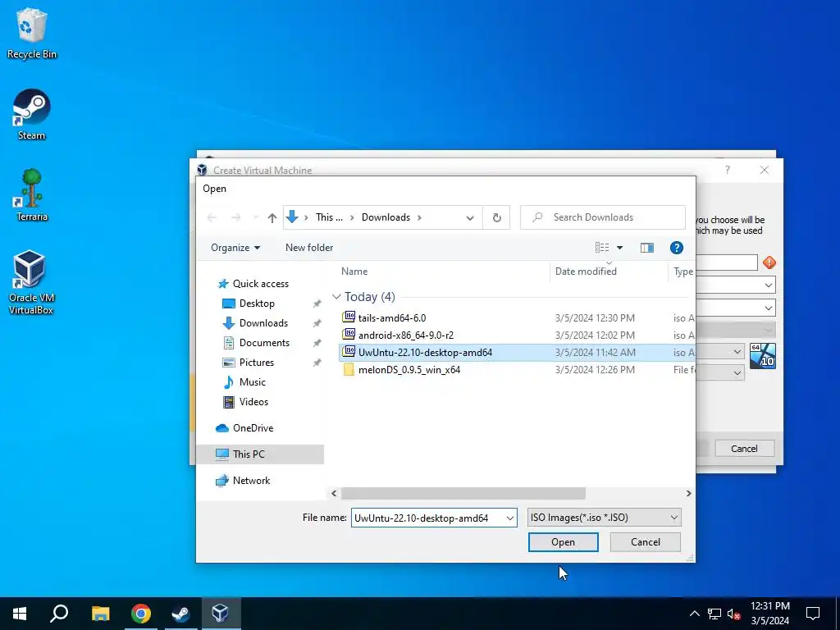Click the Open button
840x630 pixels.
(x=563, y=542)
